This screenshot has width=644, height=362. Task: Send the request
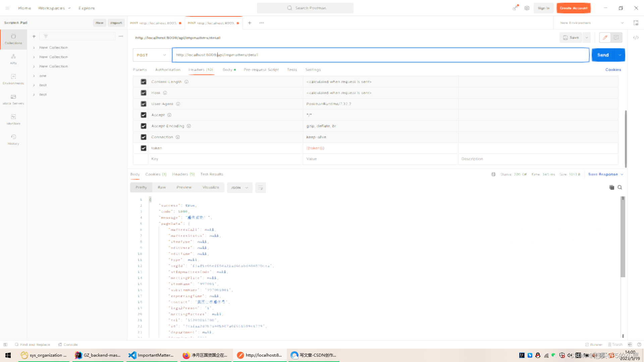[603, 55]
